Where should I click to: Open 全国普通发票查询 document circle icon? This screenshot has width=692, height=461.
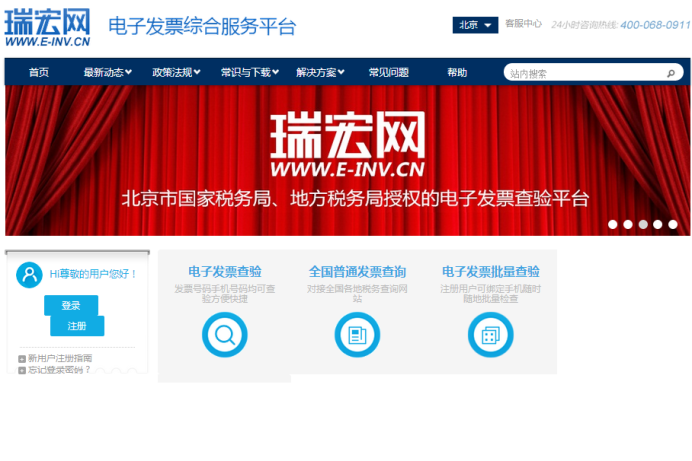click(357, 334)
